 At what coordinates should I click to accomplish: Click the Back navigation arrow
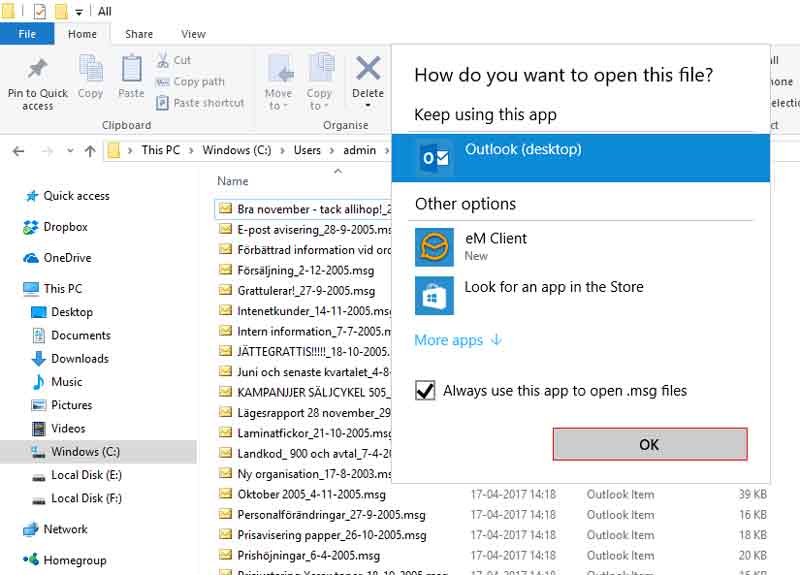pyautogui.click(x=18, y=151)
